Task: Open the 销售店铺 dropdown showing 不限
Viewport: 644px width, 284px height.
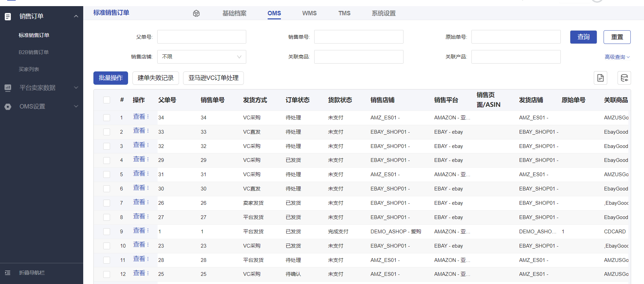Action: coord(202,57)
